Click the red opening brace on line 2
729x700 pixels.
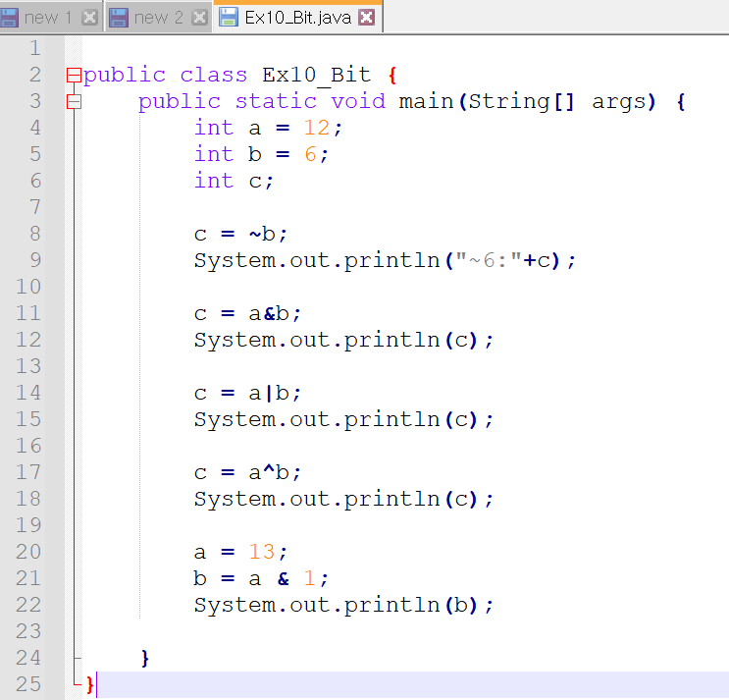point(392,76)
